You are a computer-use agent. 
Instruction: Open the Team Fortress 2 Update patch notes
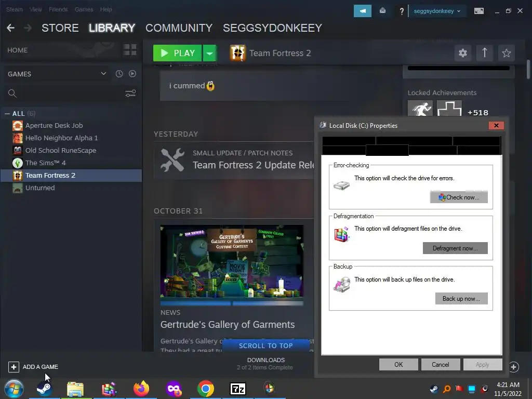[x=234, y=160]
